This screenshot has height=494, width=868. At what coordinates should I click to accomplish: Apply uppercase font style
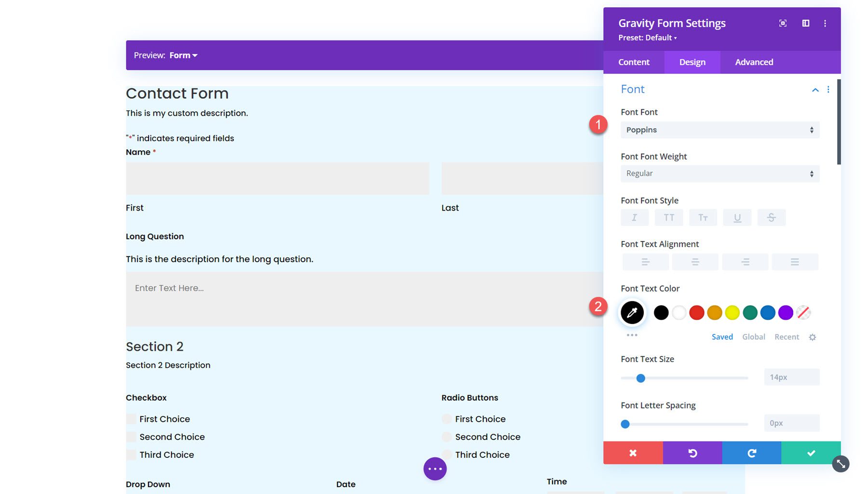tap(669, 217)
